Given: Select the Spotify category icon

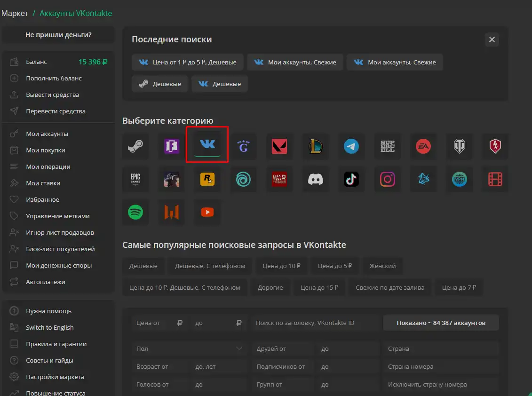Looking at the screenshot, I should [x=135, y=212].
